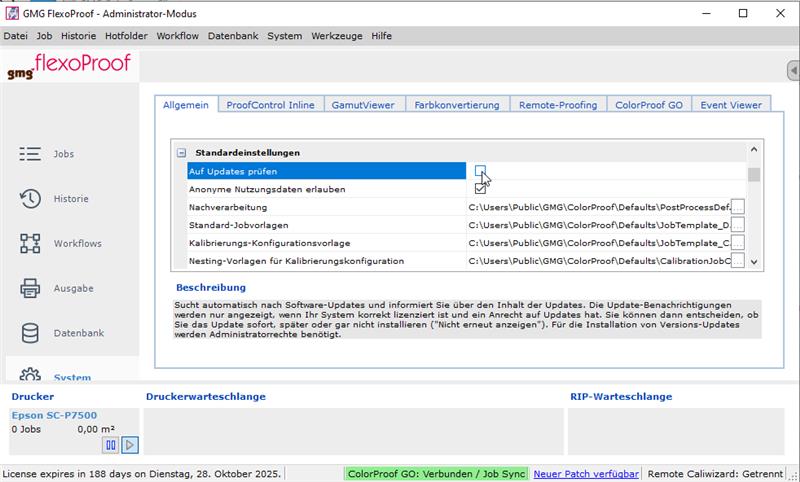The image size is (800, 482).
Task: Uncheck Anonyme Nutzungsdaten erlauben checkbox
Action: (480, 189)
